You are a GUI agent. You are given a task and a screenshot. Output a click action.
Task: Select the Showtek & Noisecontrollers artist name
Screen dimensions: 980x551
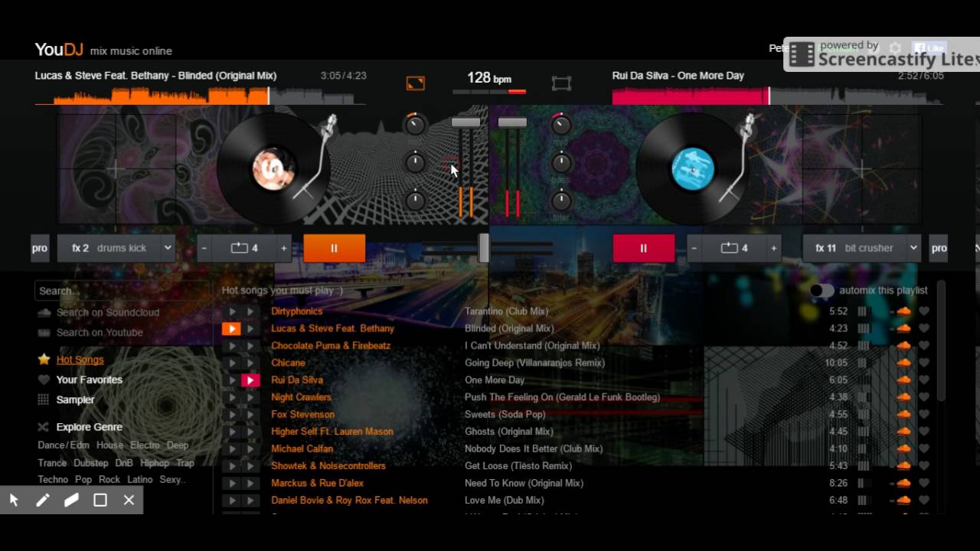pos(328,466)
